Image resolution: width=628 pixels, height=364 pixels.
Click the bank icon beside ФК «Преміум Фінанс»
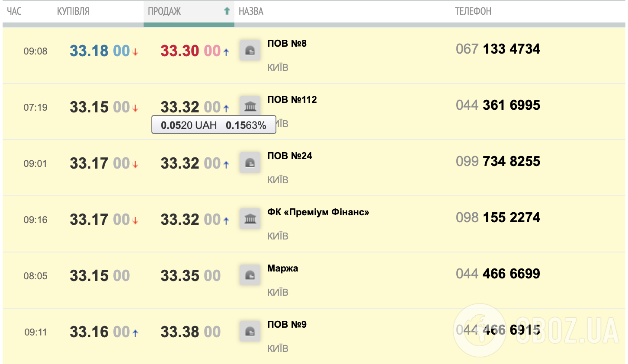point(250,219)
